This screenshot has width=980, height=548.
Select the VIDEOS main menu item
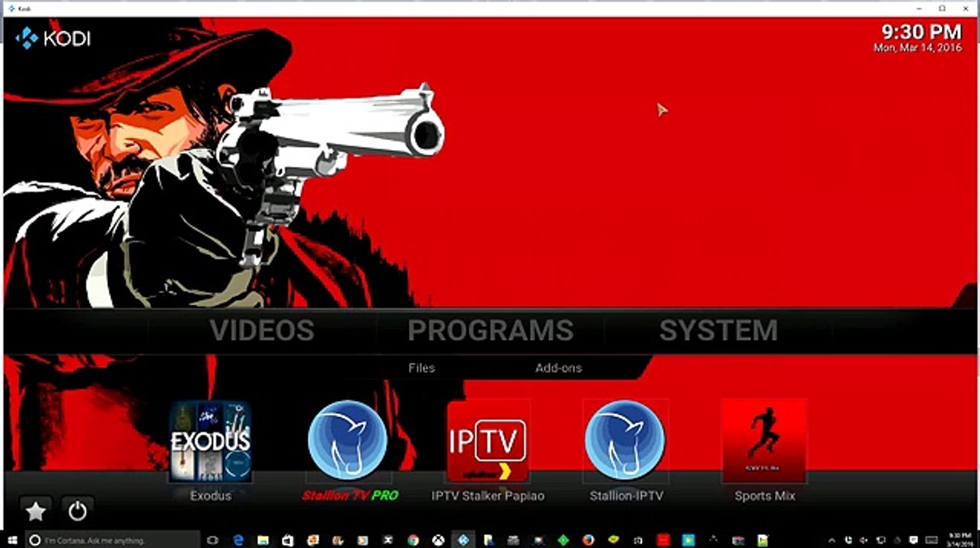click(262, 330)
